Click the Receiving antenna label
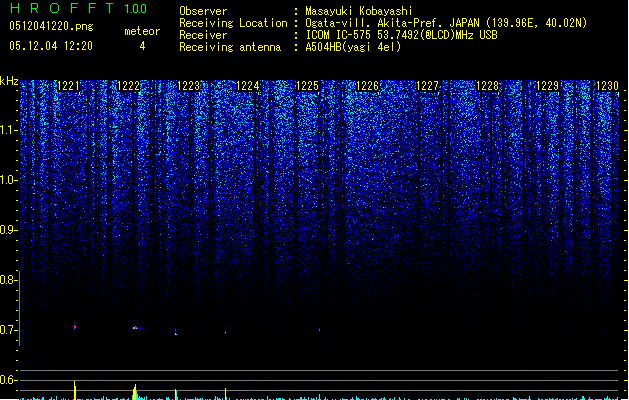The height and width of the screenshot is (400, 629). pos(230,47)
